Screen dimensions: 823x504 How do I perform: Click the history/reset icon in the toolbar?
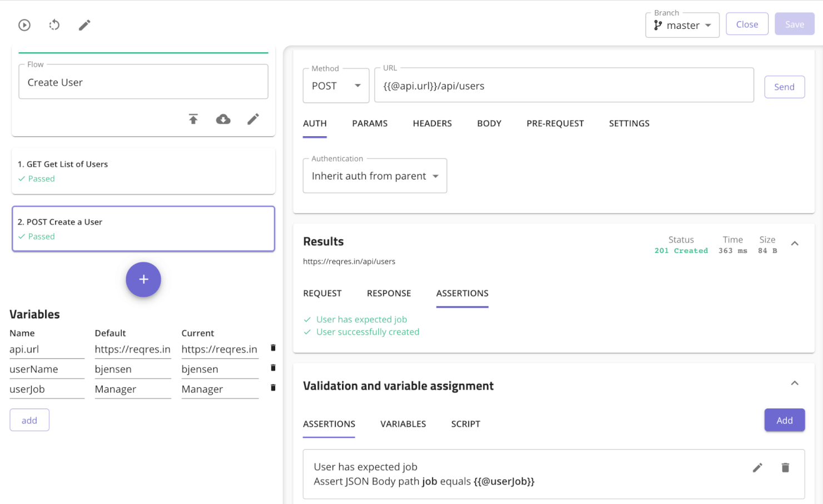point(54,25)
